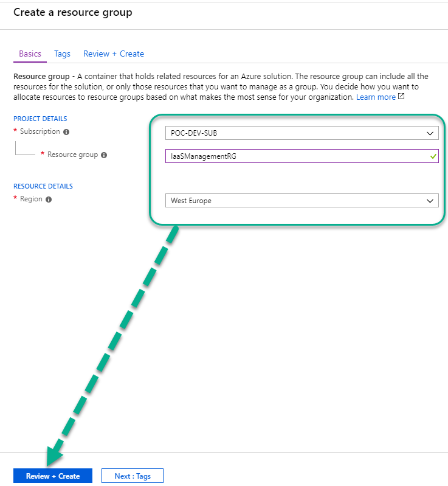Click the Resource group info icon
Image resolution: width=448 pixels, height=486 pixels.
(x=104, y=155)
